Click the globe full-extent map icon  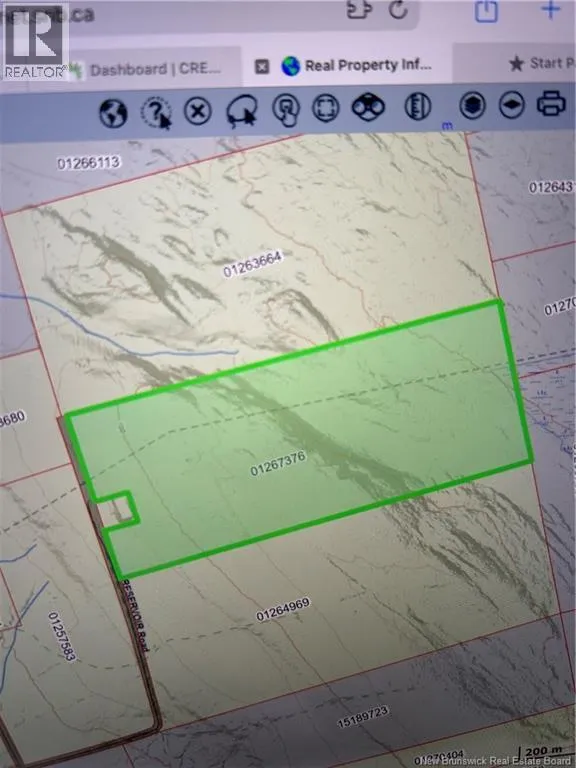113,113
